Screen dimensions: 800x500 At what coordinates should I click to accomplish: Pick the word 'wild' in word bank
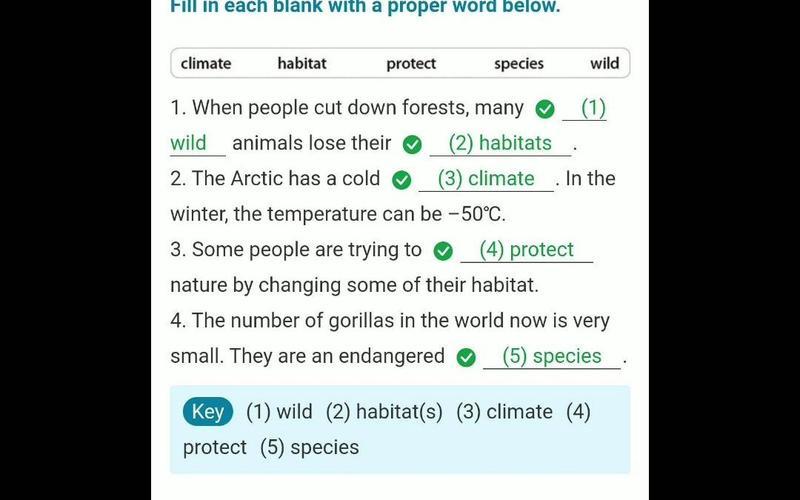(x=605, y=63)
